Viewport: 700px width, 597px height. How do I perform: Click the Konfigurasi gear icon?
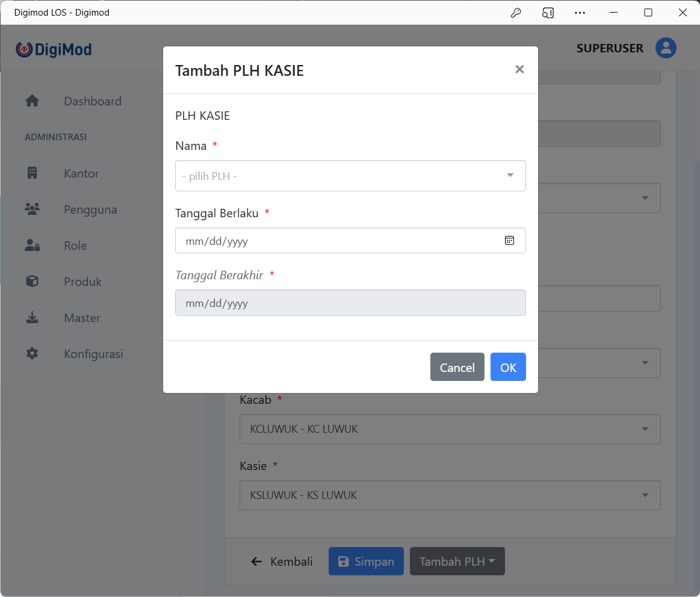32,354
